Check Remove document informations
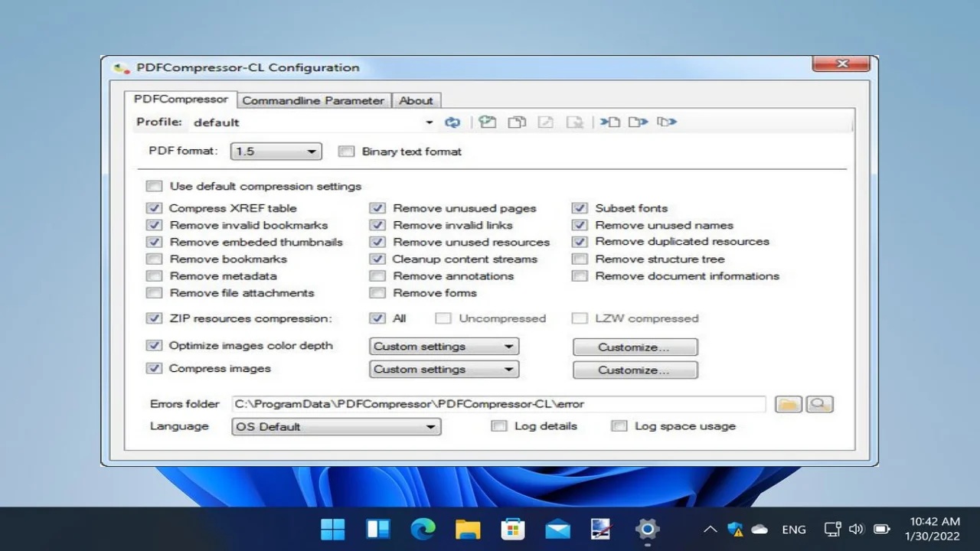Image resolution: width=980 pixels, height=551 pixels. click(x=580, y=275)
